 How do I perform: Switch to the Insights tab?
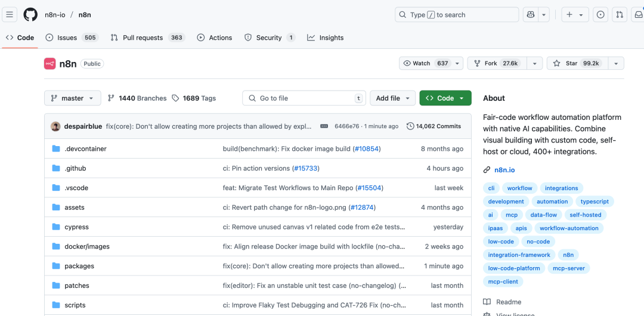[x=326, y=38]
